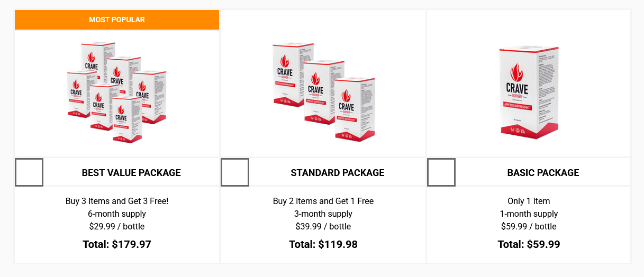Check the Basic Package checkbox
The image size is (644, 277).
pyautogui.click(x=441, y=172)
